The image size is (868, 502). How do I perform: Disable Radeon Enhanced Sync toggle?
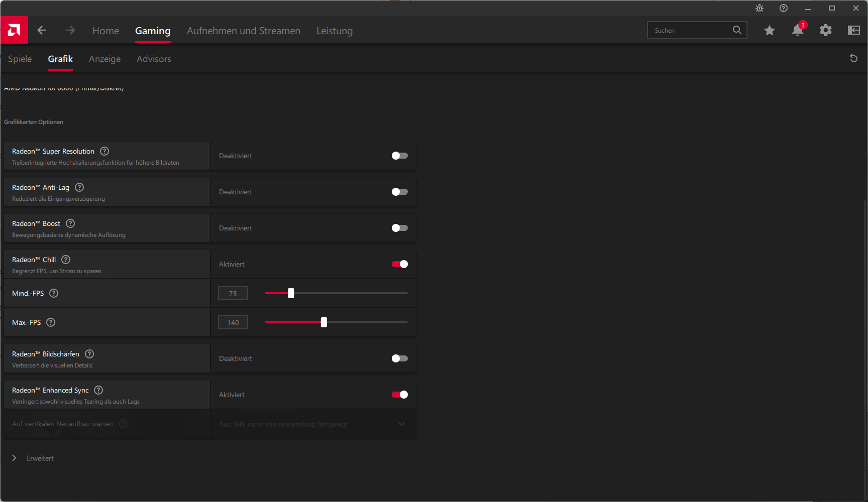point(400,395)
